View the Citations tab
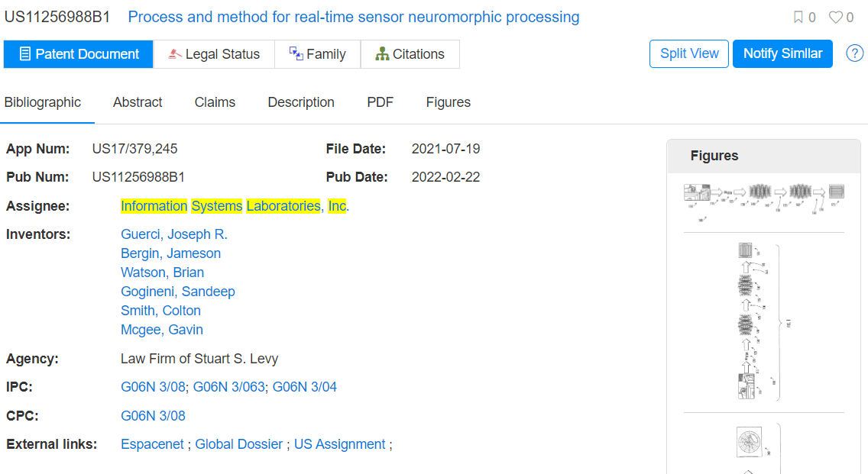This screenshot has height=474, width=868. [410, 54]
